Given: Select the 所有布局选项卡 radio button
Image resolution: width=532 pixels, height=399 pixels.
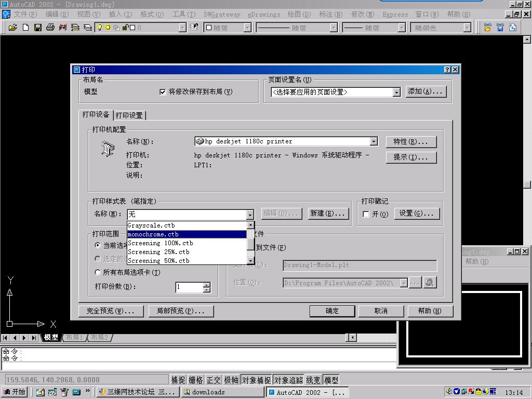Looking at the screenshot, I should click(x=98, y=272).
